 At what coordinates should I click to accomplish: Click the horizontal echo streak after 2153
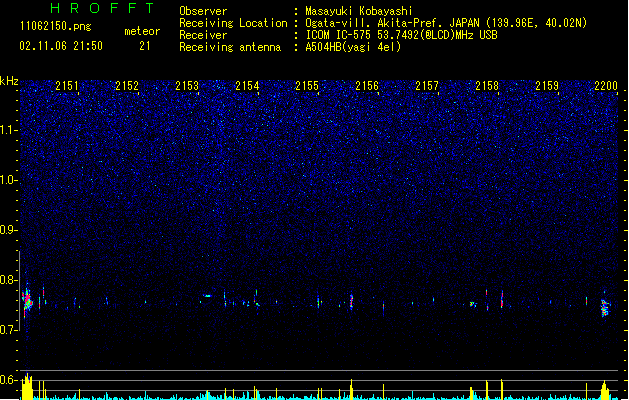[x=207, y=296]
